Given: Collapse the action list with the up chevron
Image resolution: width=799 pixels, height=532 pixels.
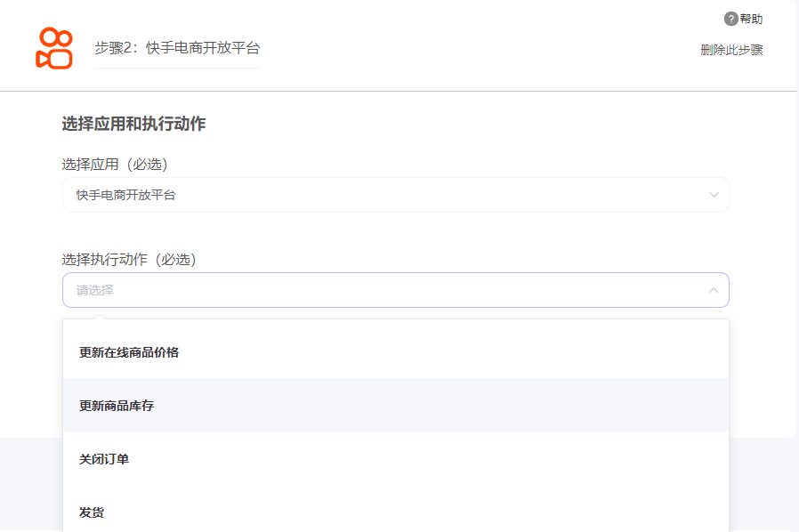Looking at the screenshot, I should click(x=714, y=290).
